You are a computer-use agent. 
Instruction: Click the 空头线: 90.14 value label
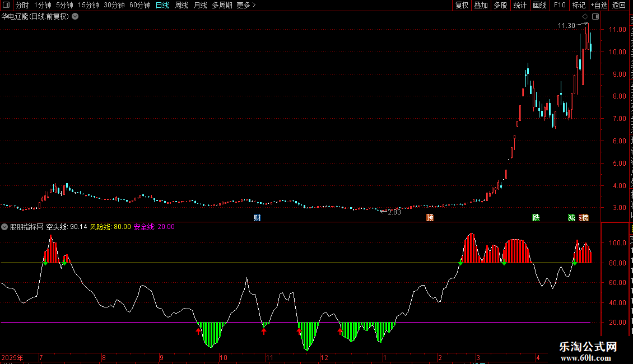[x=67, y=227]
